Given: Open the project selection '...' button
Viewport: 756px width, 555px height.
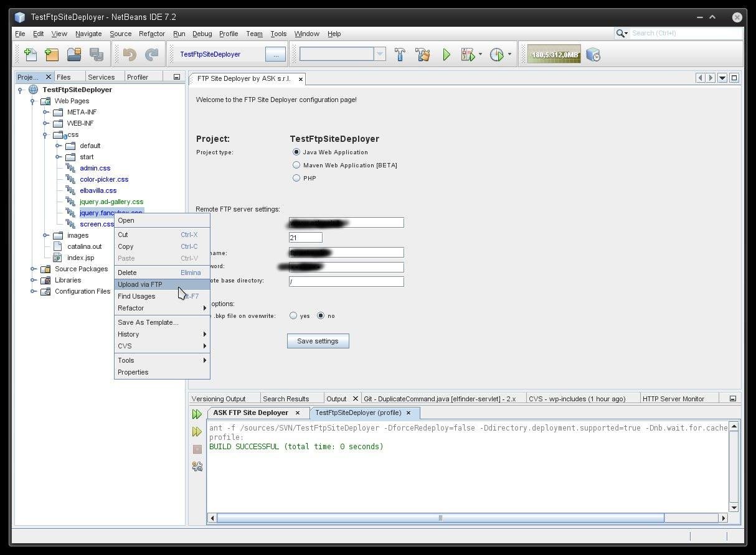Looking at the screenshot, I should pos(275,54).
